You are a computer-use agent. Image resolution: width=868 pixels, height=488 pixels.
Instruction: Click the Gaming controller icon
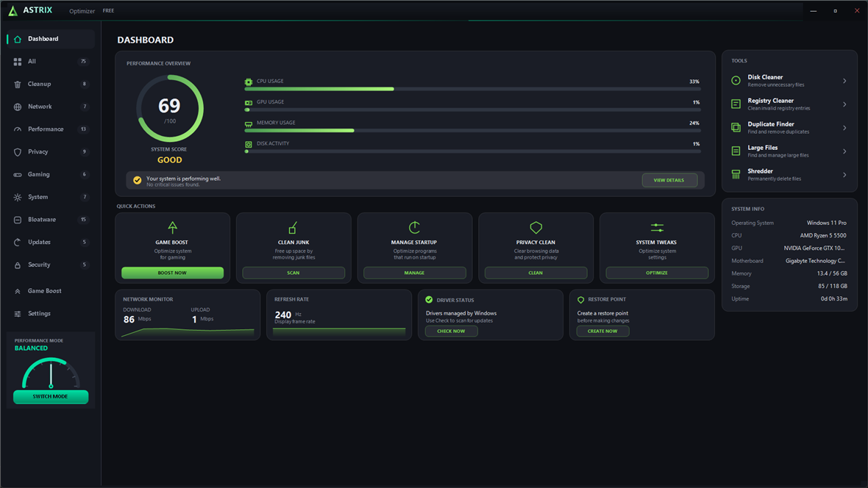tap(18, 175)
